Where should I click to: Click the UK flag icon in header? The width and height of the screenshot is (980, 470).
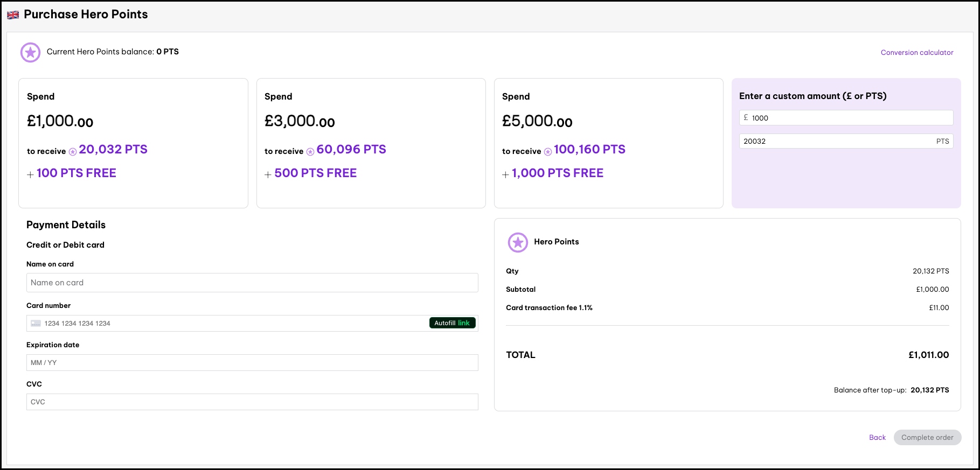13,15
